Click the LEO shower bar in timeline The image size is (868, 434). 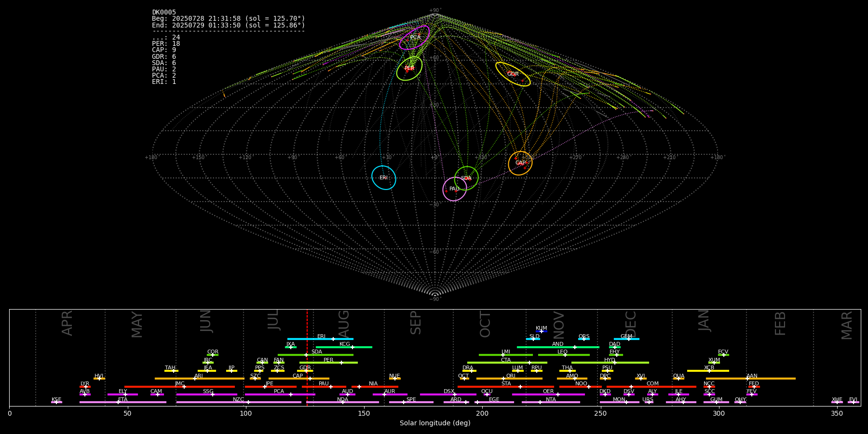click(564, 355)
